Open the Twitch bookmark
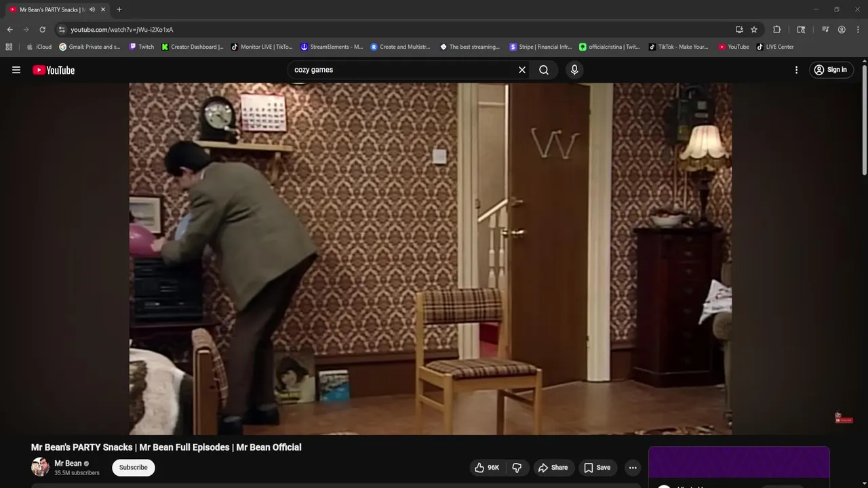The height and width of the screenshot is (488, 868). coord(141,47)
